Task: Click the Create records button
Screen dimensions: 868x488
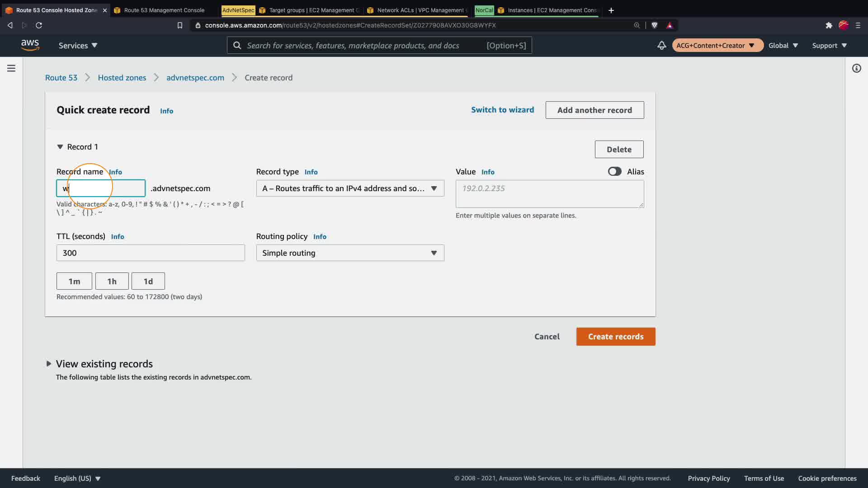Action: [x=615, y=337]
